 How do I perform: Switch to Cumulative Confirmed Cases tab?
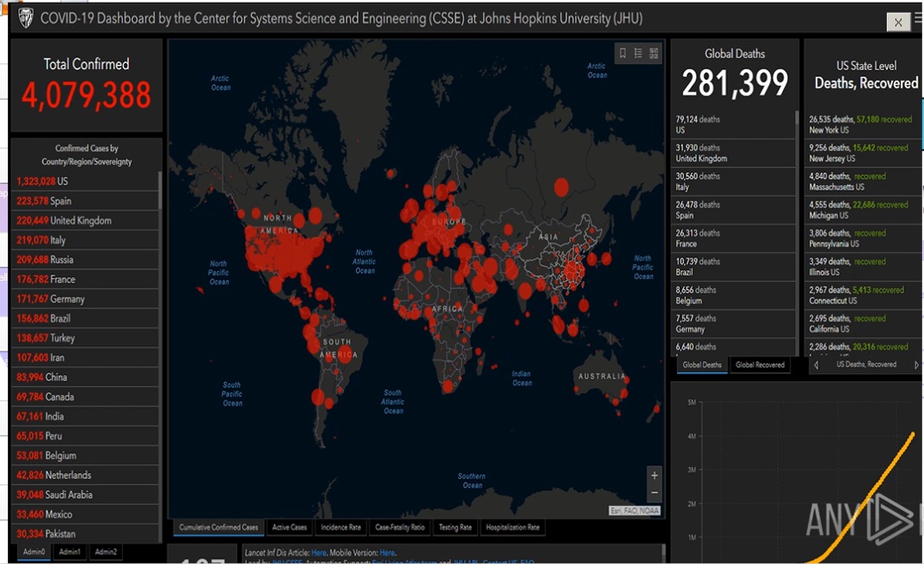pyautogui.click(x=218, y=528)
